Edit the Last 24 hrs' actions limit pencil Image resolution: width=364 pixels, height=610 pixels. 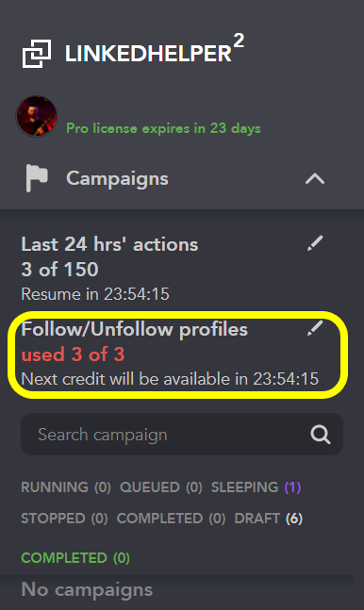click(315, 243)
